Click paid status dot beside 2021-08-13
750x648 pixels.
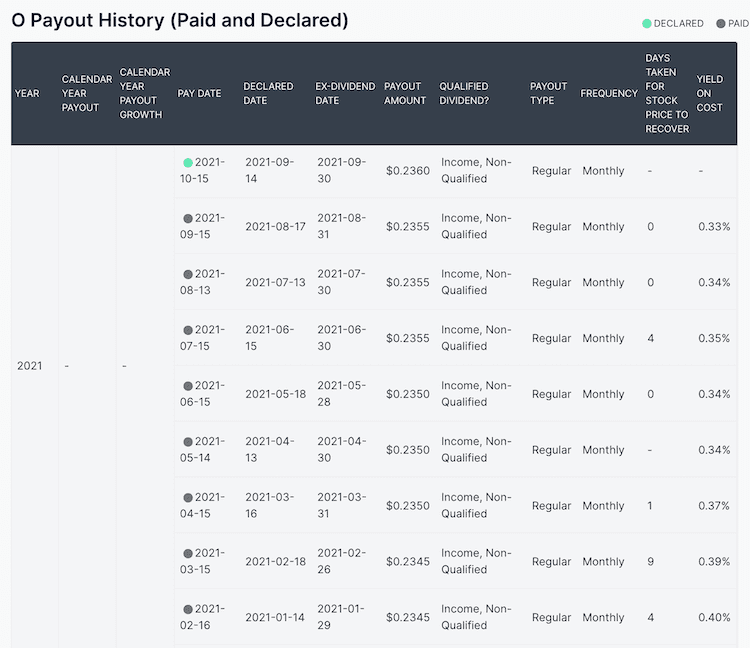click(x=188, y=275)
